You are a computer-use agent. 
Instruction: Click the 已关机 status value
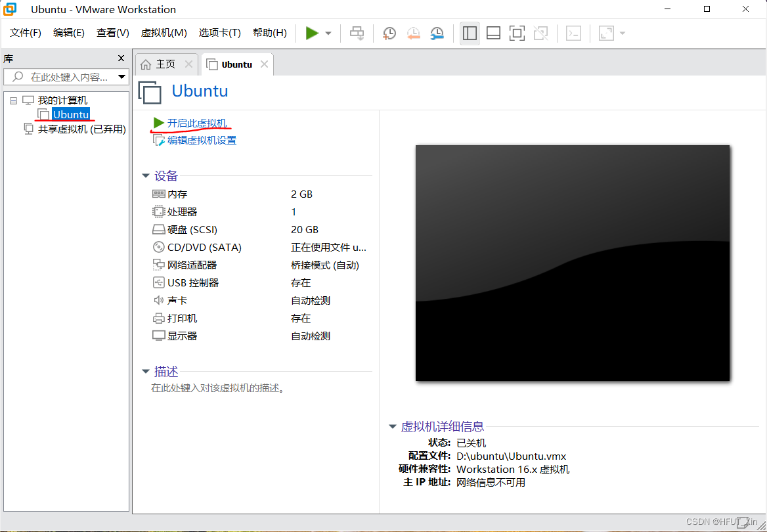(471, 443)
